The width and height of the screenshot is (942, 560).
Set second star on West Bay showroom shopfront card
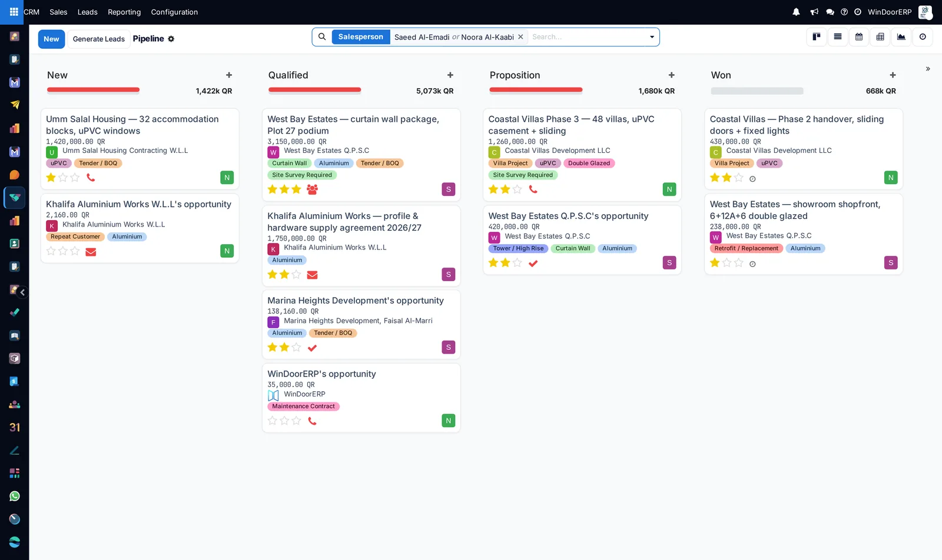click(727, 263)
